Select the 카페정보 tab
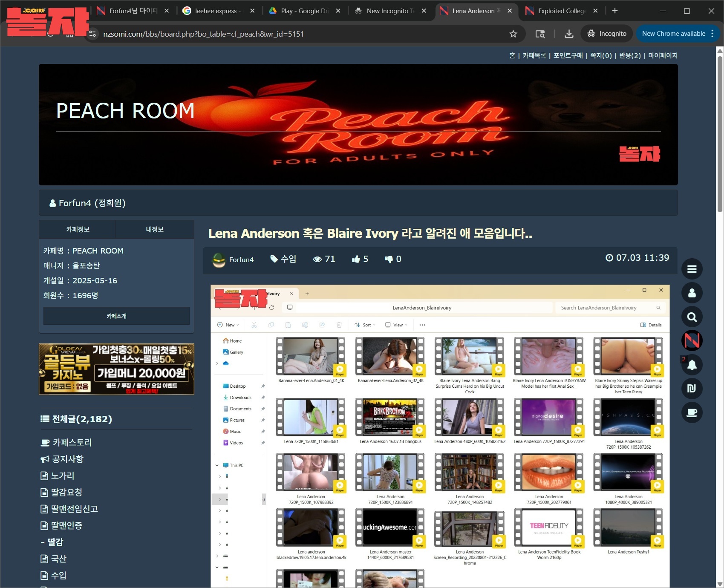The height and width of the screenshot is (588, 724). [x=78, y=229]
